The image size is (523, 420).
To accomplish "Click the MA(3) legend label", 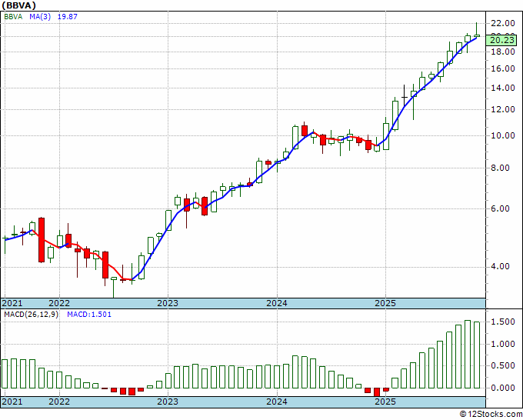I will click(x=40, y=16).
